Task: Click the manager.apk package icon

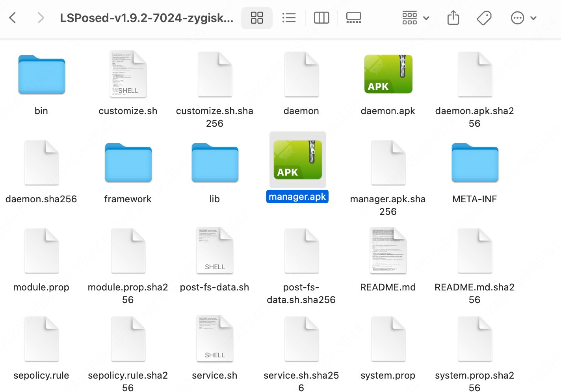Action: pyautogui.click(x=297, y=160)
